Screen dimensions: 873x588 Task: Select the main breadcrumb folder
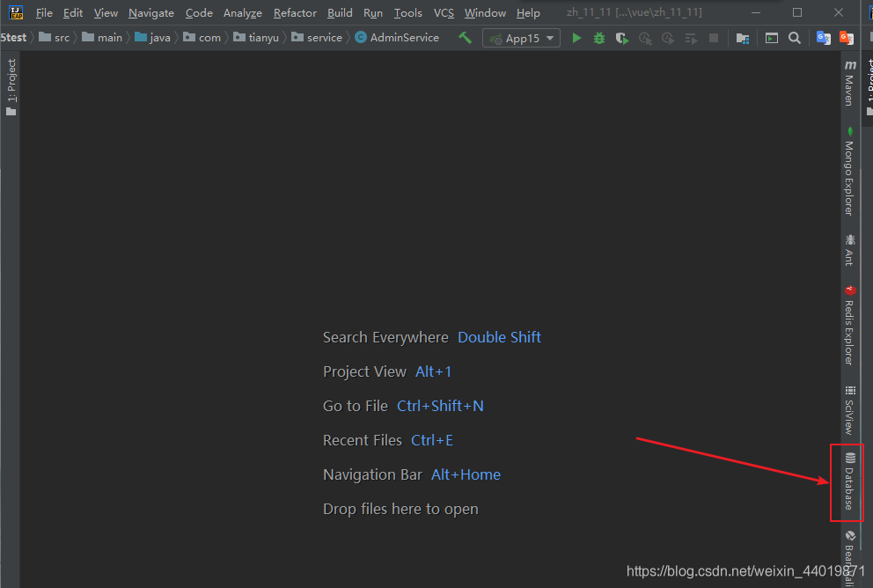pyautogui.click(x=102, y=38)
